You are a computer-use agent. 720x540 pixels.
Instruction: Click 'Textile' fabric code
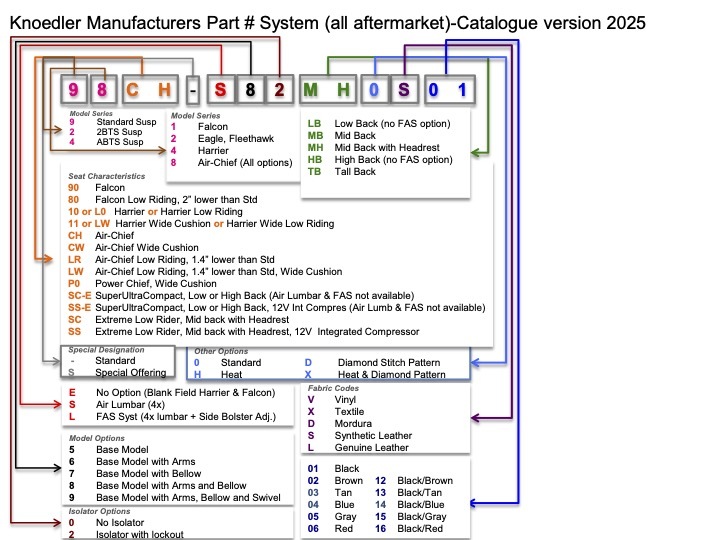[x=336, y=411]
